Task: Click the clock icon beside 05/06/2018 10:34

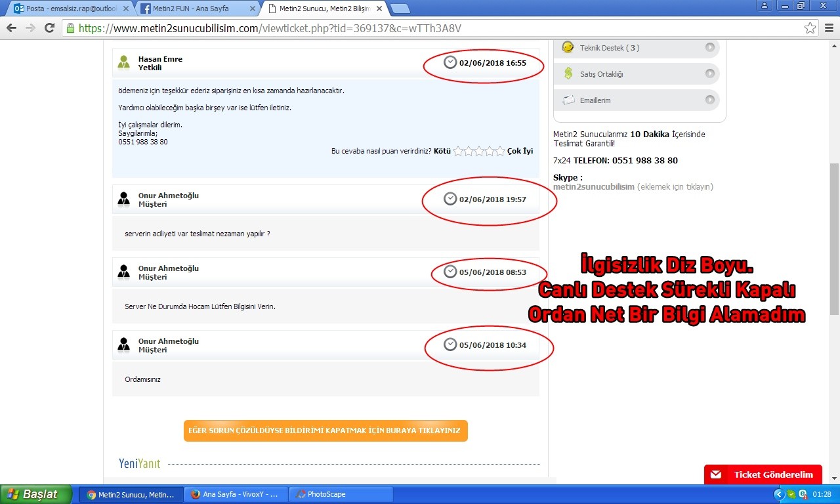Action: click(x=450, y=345)
